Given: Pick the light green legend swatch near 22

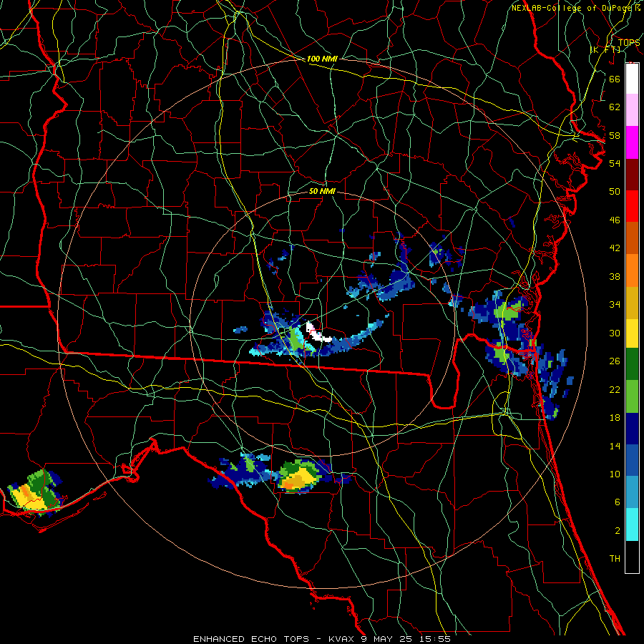Looking at the screenshot, I should (x=632, y=396).
